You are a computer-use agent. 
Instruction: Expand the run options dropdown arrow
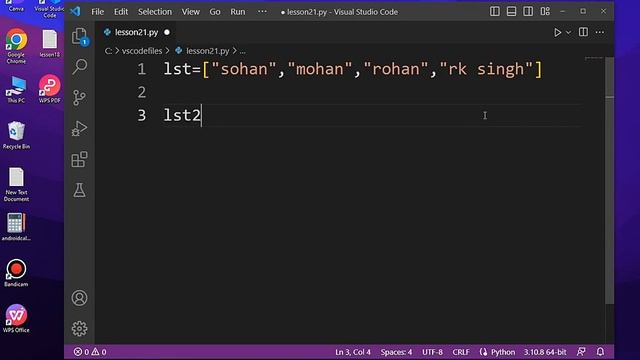[569, 32]
